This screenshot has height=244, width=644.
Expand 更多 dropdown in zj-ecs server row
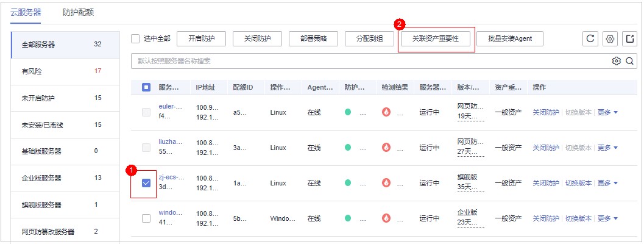(607, 183)
